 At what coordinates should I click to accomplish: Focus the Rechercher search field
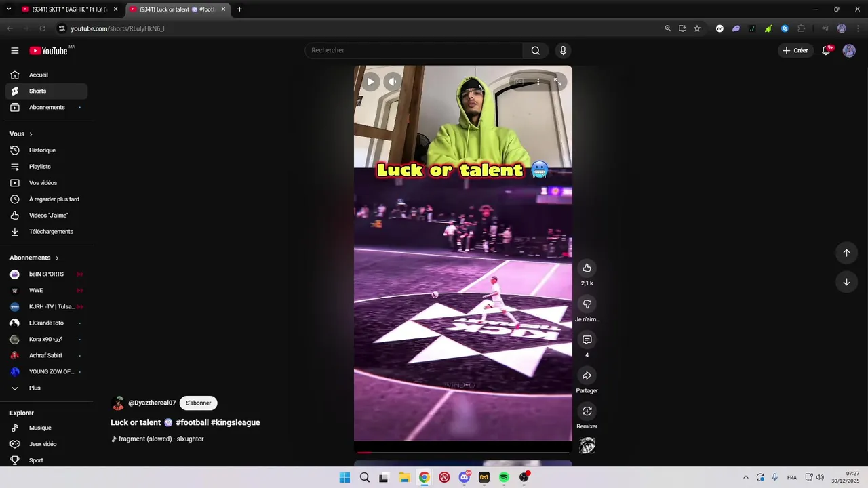[414, 50]
